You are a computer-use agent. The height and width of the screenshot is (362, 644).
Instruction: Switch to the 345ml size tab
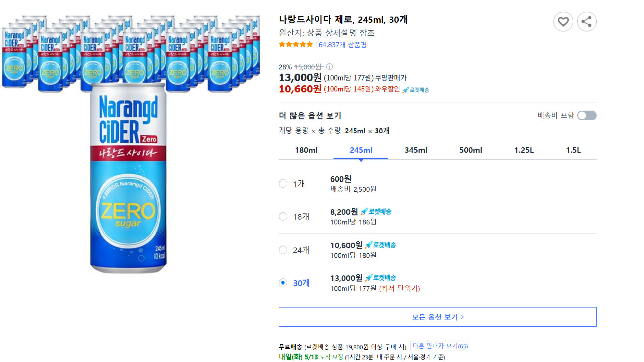(415, 150)
